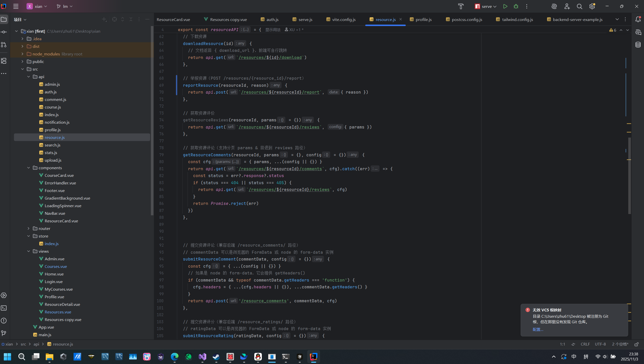
Task: Toggle read-only lock icon in status bar
Action: pos(636,344)
